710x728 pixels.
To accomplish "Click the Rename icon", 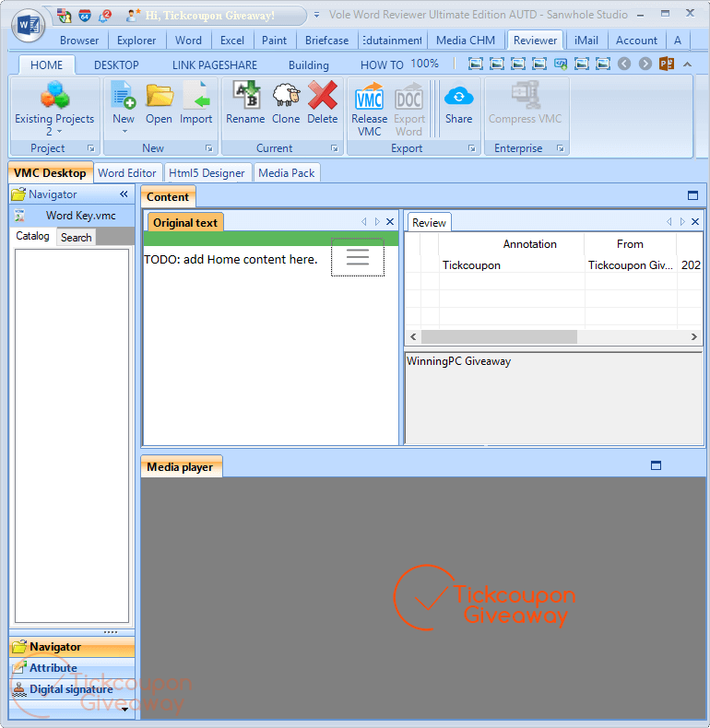I will tap(246, 94).
